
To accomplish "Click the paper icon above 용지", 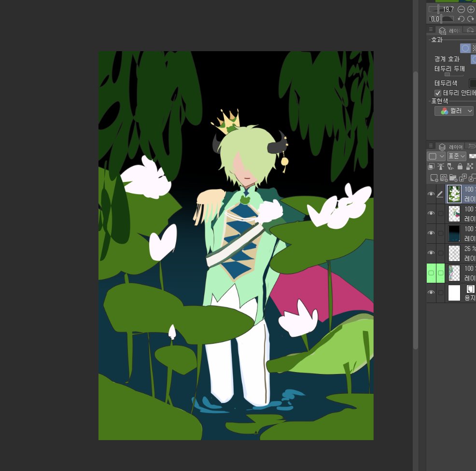I will [470, 289].
